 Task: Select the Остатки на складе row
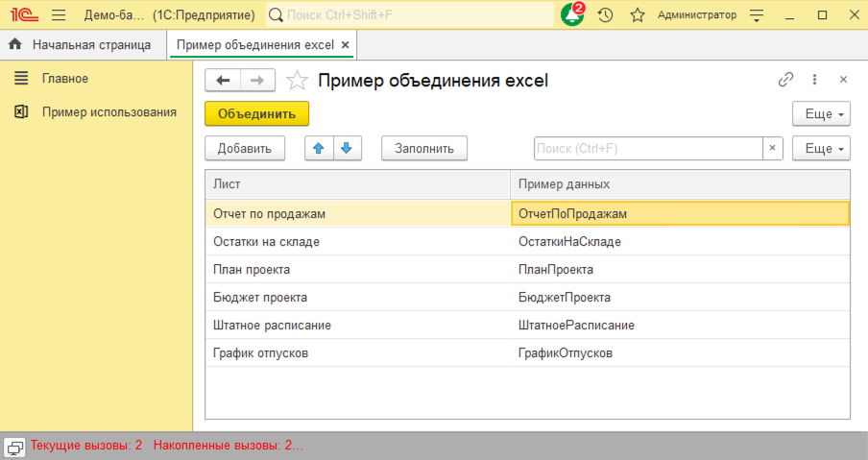click(527, 241)
